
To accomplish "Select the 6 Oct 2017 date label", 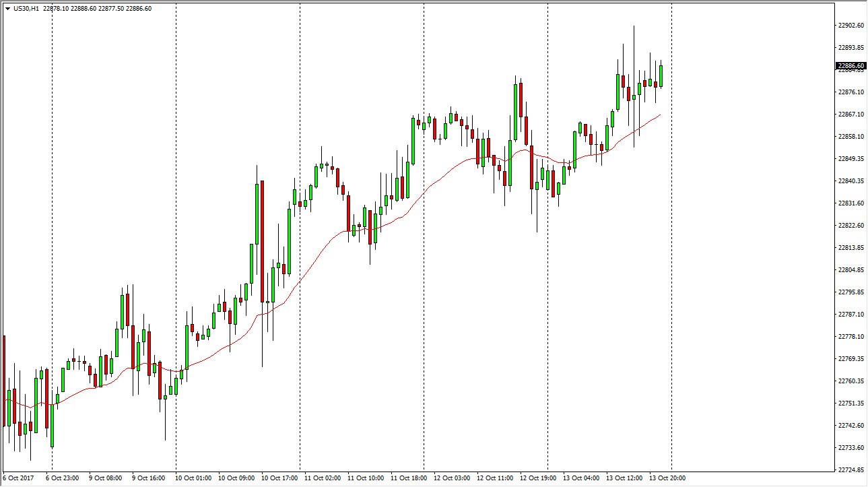I will tap(20, 478).
